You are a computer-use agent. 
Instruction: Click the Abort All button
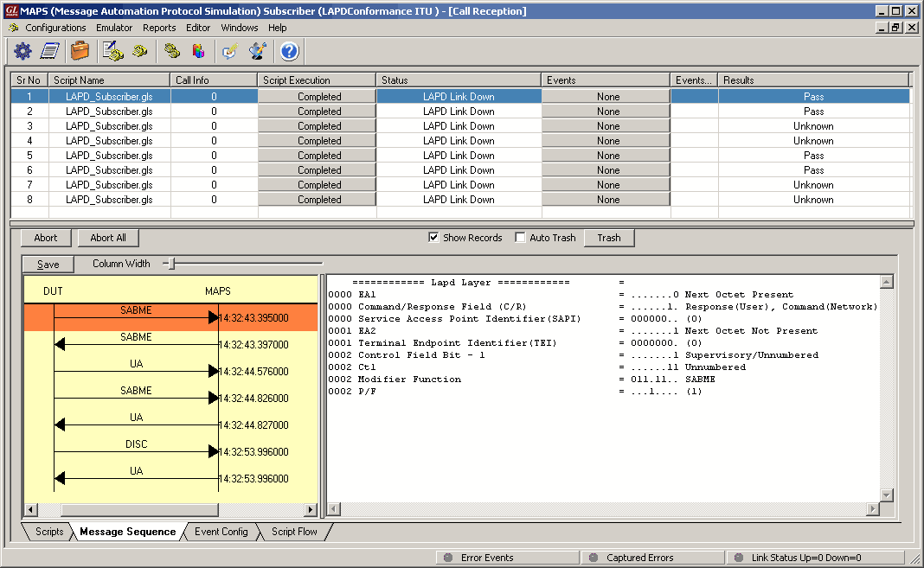[x=108, y=238]
